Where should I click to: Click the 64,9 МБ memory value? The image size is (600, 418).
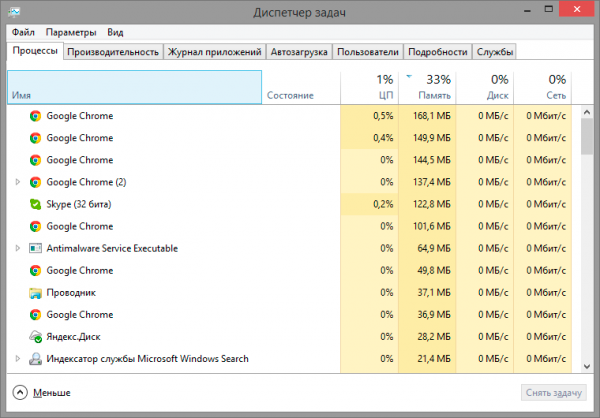click(434, 248)
